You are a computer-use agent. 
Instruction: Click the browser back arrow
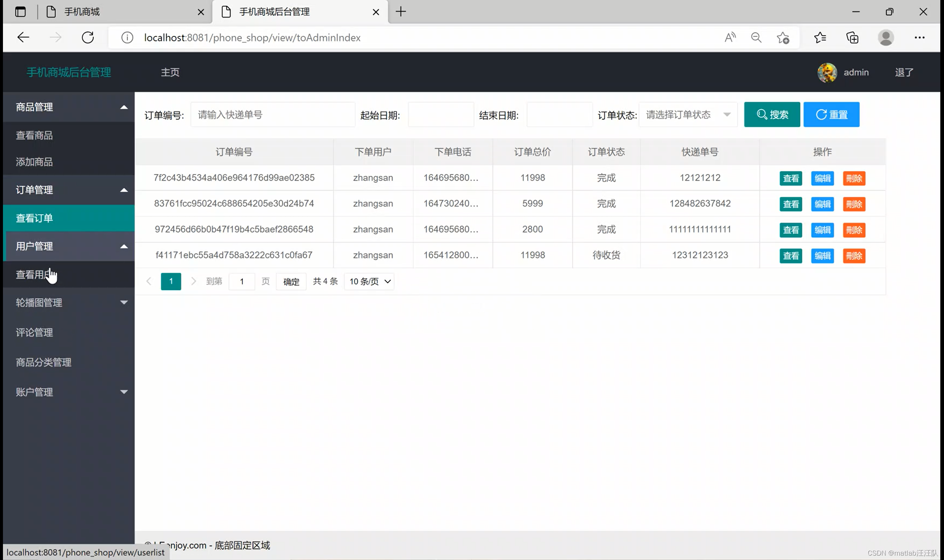tap(23, 37)
